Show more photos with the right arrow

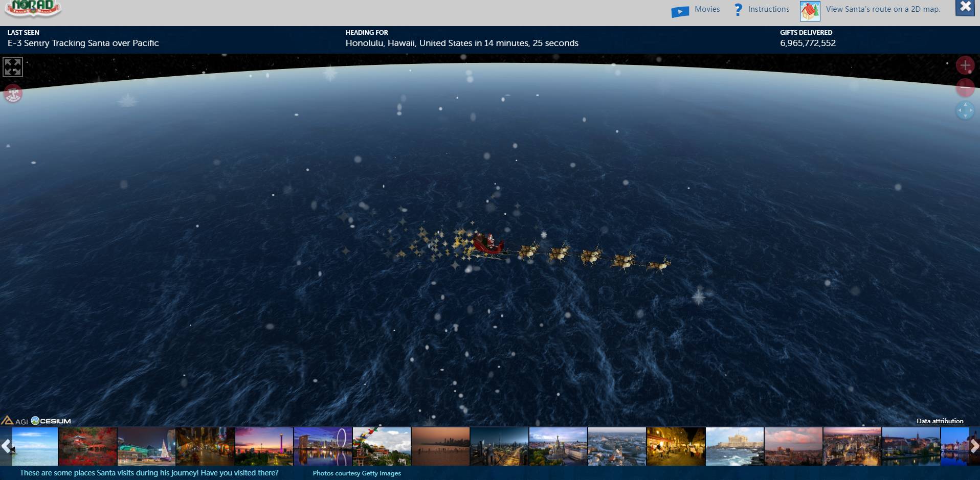(974, 446)
